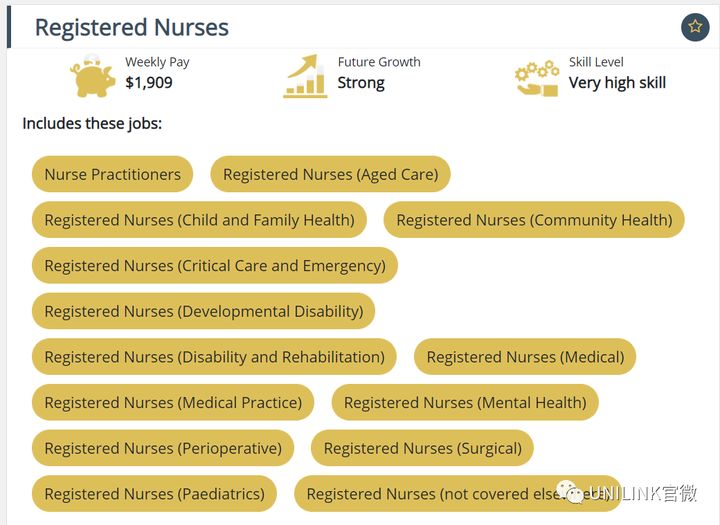This screenshot has height=525, width=720.
Task: Click the piggy bank Weekly Pay icon
Action: pyautogui.click(x=93, y=75)
